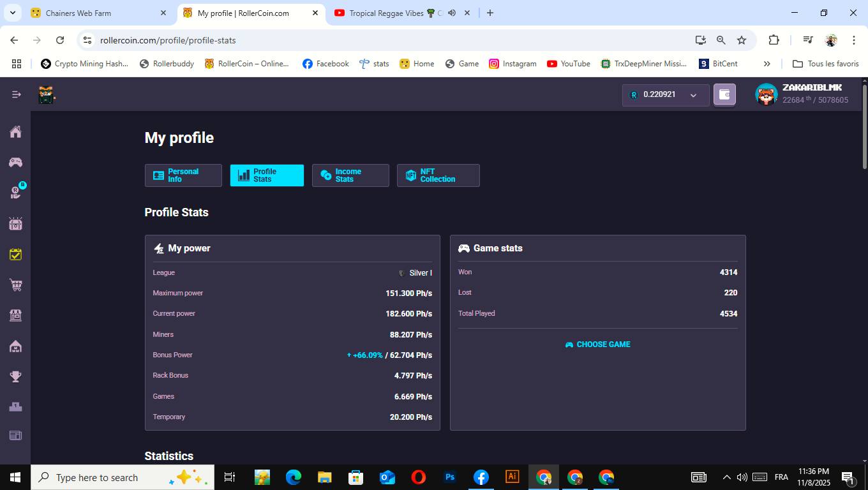Viewport: 868px width, 490px height.
Task: Open the Tous les favoris bookmarks folder
Action: click(x=825, y=64)
